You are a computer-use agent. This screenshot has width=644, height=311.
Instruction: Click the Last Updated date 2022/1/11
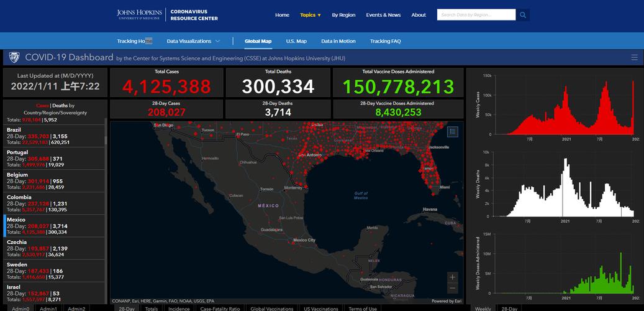pos(55,86)
